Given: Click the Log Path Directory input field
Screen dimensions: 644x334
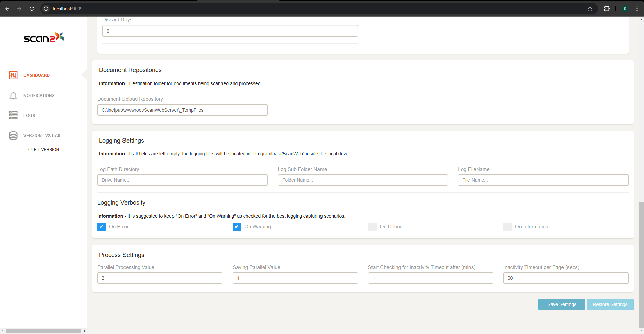Looking at the screenshot, I should (x=182, y=180).
